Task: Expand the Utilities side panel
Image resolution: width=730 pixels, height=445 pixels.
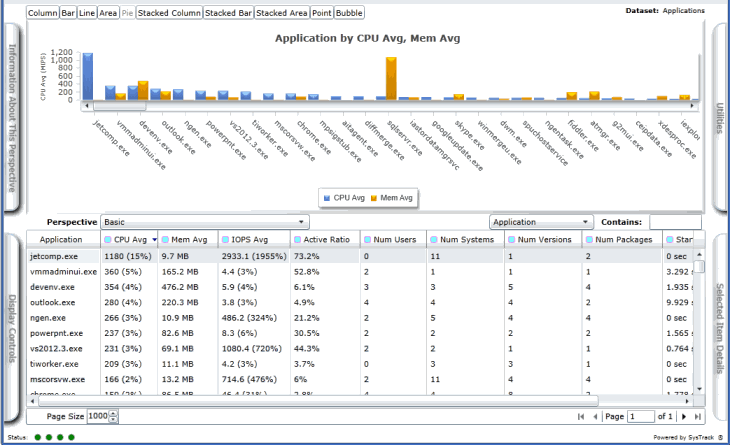Action: pos(720,118)
